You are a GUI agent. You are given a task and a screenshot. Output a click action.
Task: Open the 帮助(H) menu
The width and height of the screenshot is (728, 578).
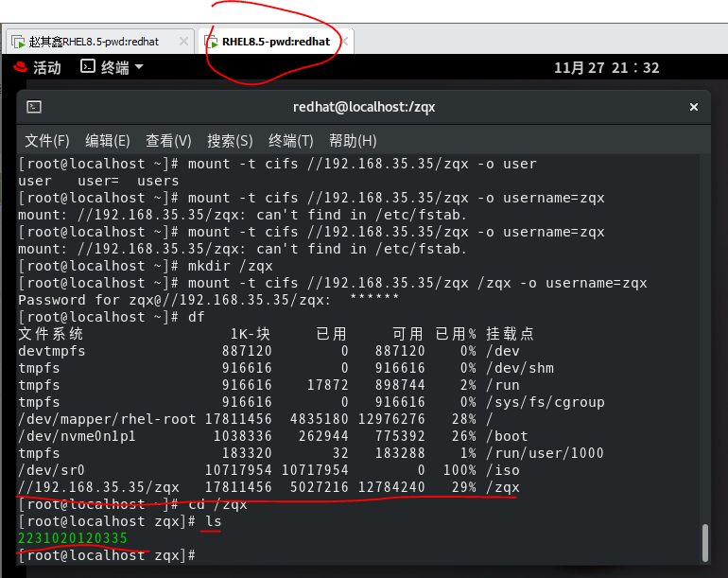(353, 140)
